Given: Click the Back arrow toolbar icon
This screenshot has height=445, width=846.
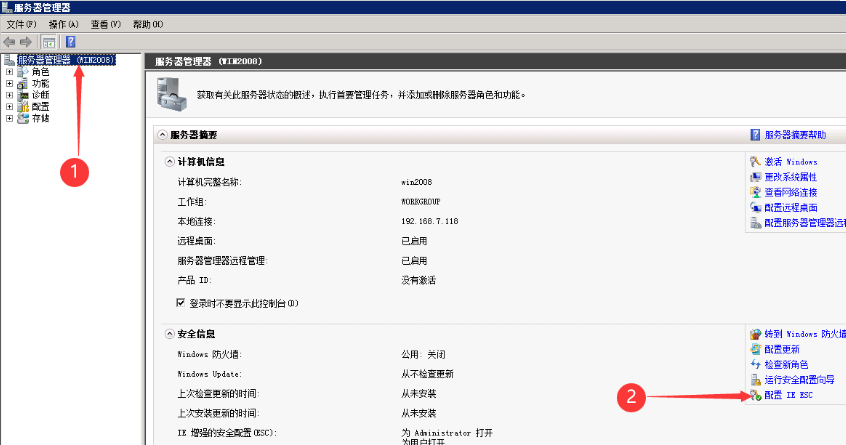Looking at the screenshot, I should pos(9,42).
